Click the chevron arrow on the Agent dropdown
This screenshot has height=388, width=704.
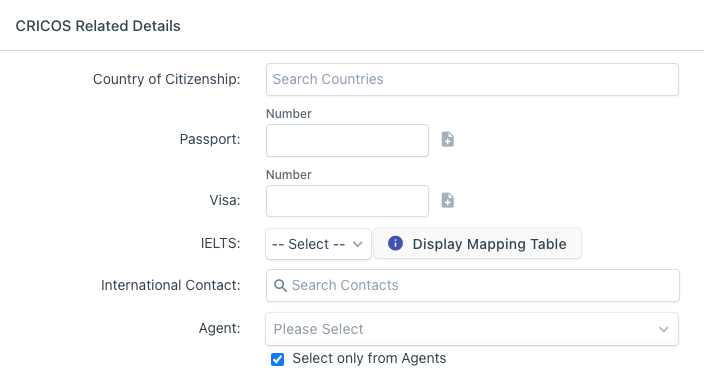(x=664, y=329)
